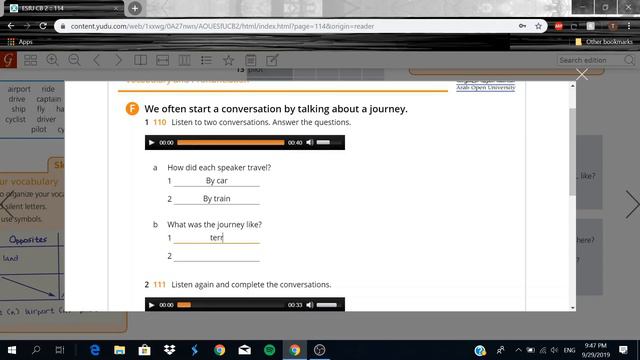Mute the second audio player
Screen dimensions: 640x360
(310, 305)
